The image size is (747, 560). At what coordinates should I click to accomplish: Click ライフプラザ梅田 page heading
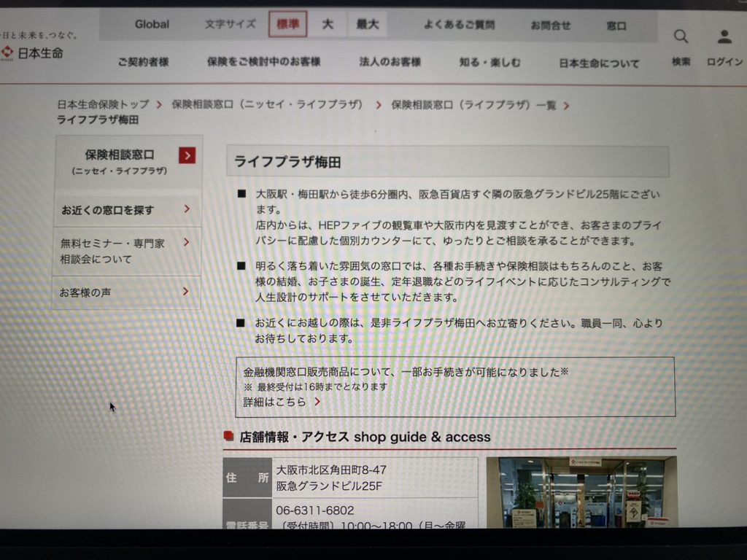(x=287, y=162)
